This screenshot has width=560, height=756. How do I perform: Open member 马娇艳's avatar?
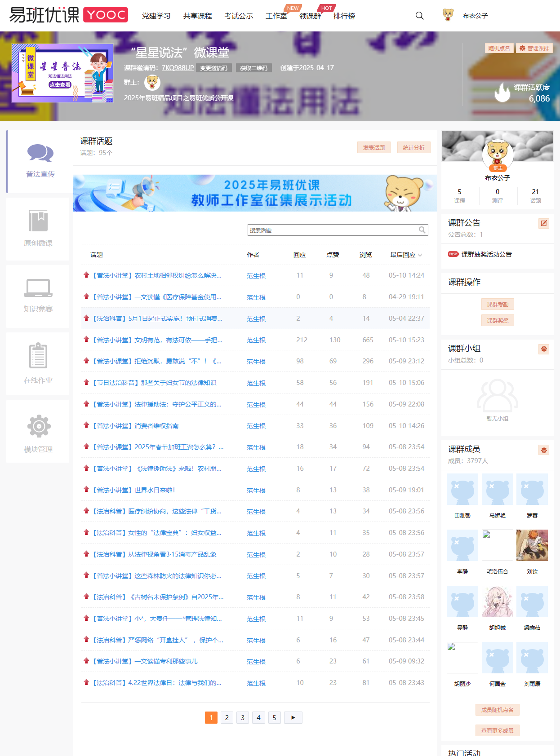pos(498,489)
